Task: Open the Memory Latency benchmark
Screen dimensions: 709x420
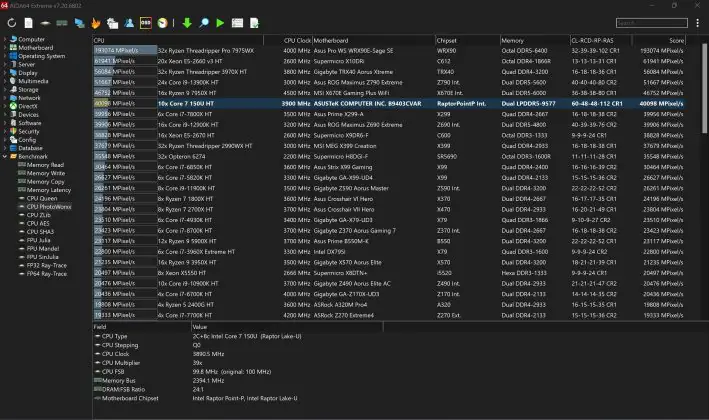Action: (48, 190)
